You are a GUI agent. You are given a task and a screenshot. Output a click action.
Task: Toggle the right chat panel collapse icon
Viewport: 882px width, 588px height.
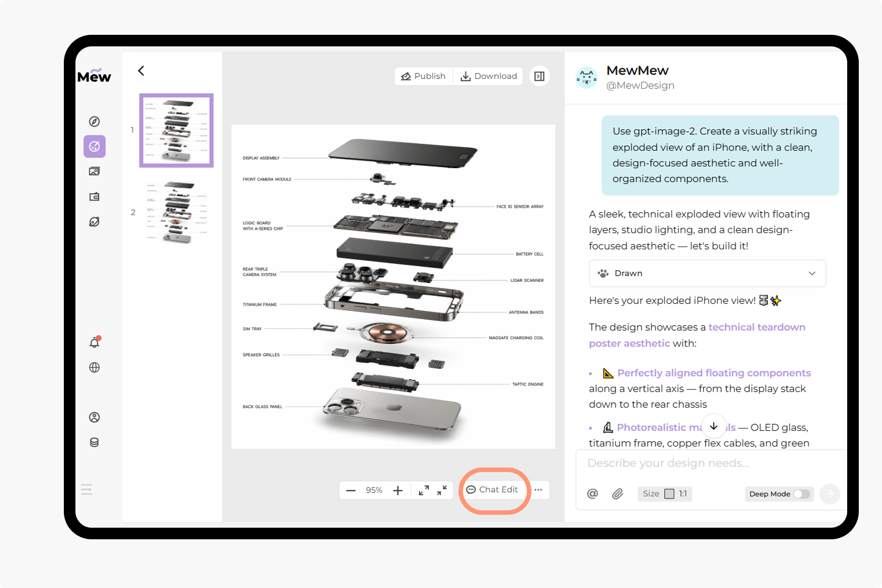coord(539,76)
